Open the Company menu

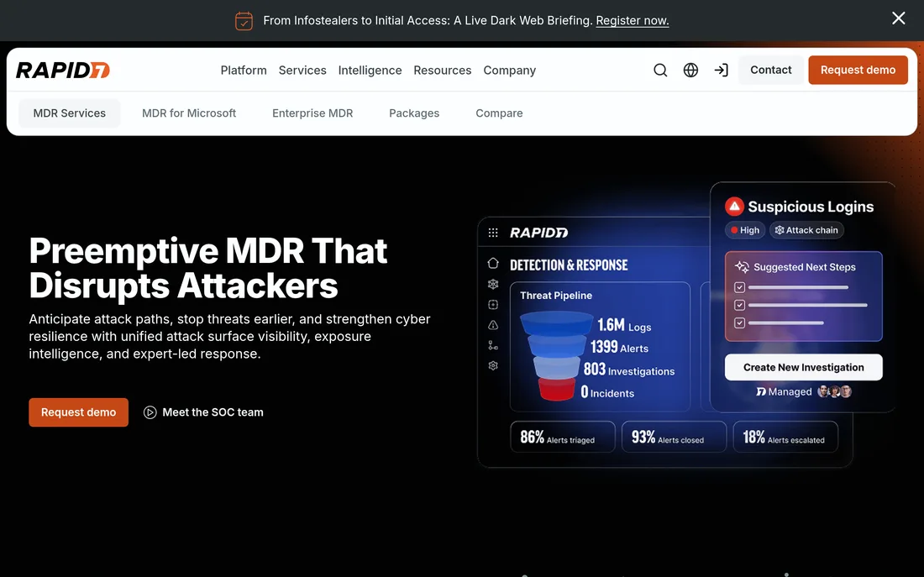pyautogui.click(x=510, y=71)
